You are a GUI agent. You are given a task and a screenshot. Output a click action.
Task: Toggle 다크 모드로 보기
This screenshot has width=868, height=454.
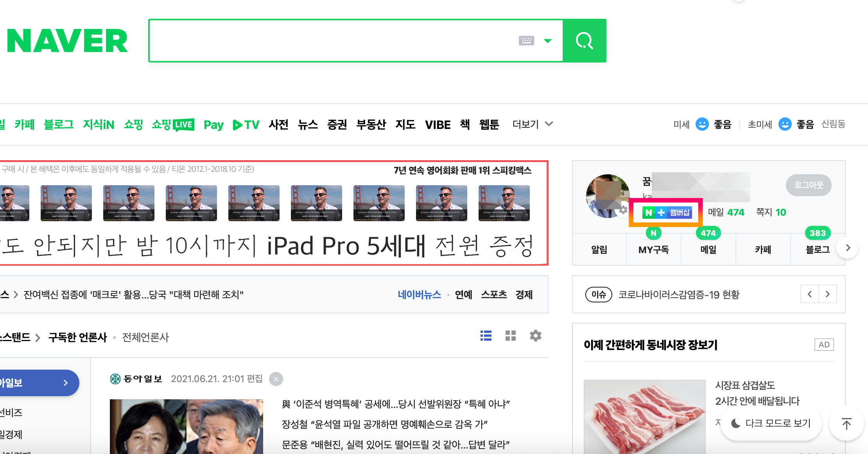click(771, 423)
